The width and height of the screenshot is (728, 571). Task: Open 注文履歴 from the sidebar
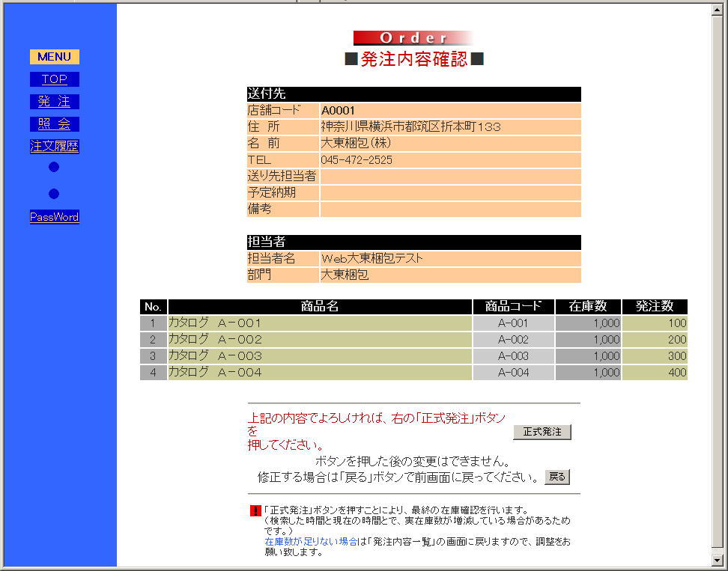click(54, 146)
